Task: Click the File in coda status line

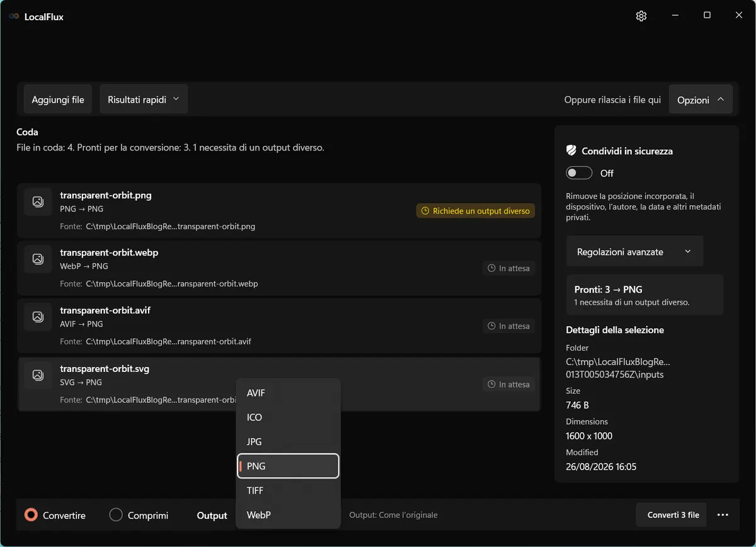Action: (x=170, y=148)
